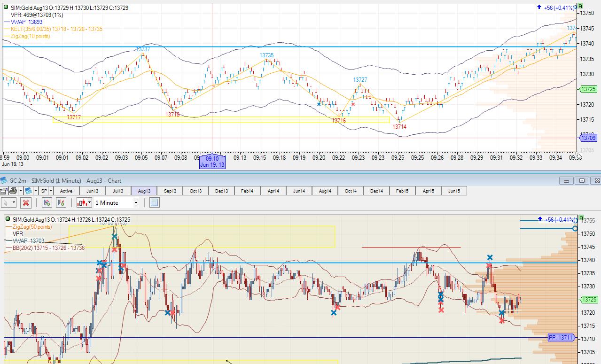Open the 1 Minute interval combo box
The width and height of the screenshot is (601, 364).
click(x=116, y=203)
